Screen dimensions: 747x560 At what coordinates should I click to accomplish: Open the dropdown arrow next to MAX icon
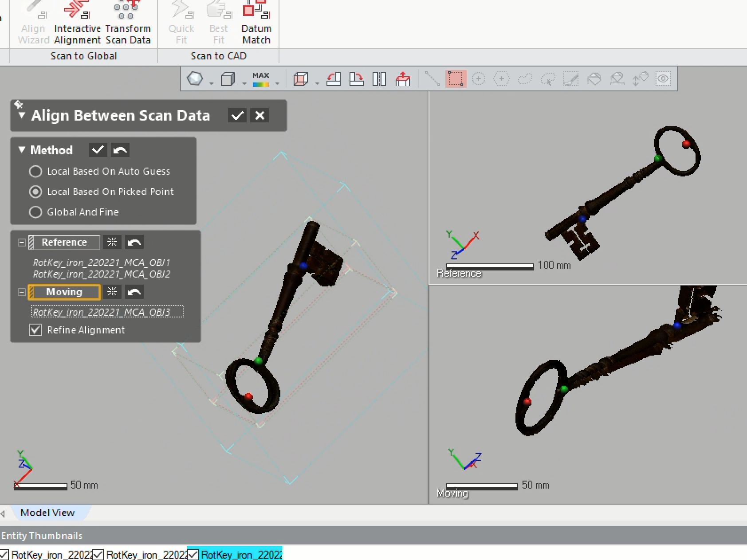point(277,83)
